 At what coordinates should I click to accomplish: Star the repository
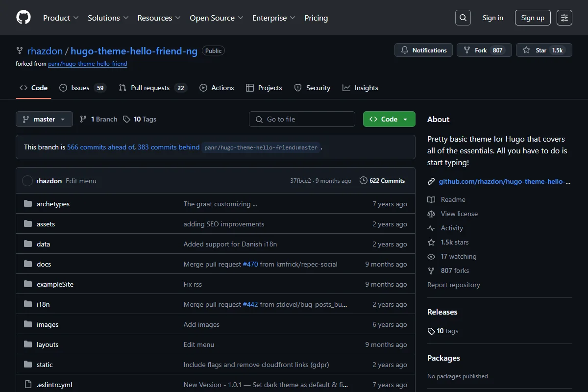point(544,50)
